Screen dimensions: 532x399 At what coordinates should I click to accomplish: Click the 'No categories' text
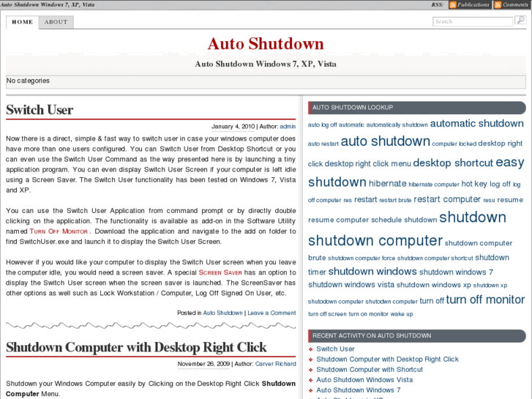click(28, 81)
